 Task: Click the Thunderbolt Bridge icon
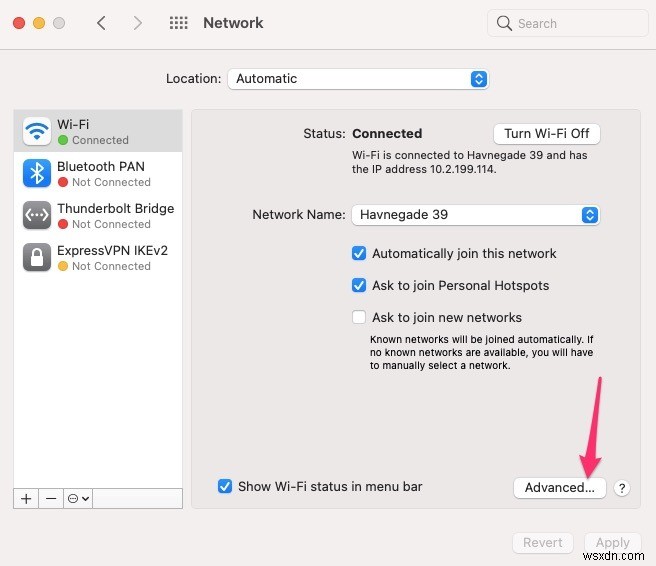(37, 215)
